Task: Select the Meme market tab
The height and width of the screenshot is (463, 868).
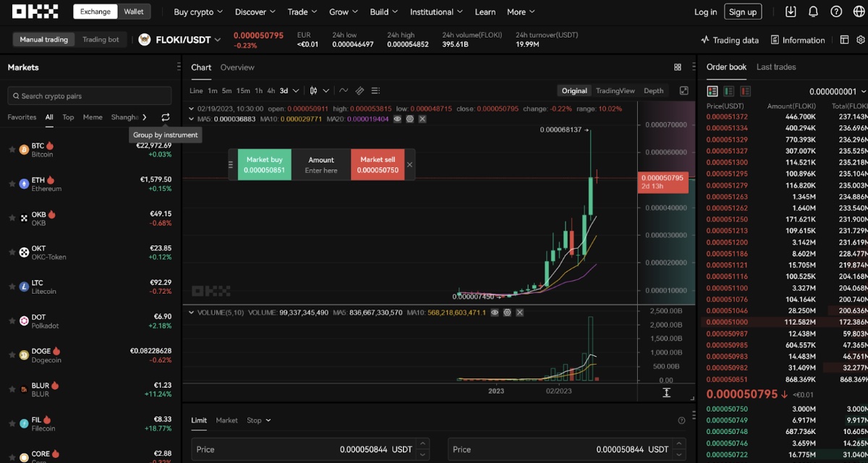Action: (x=93, y=117)
